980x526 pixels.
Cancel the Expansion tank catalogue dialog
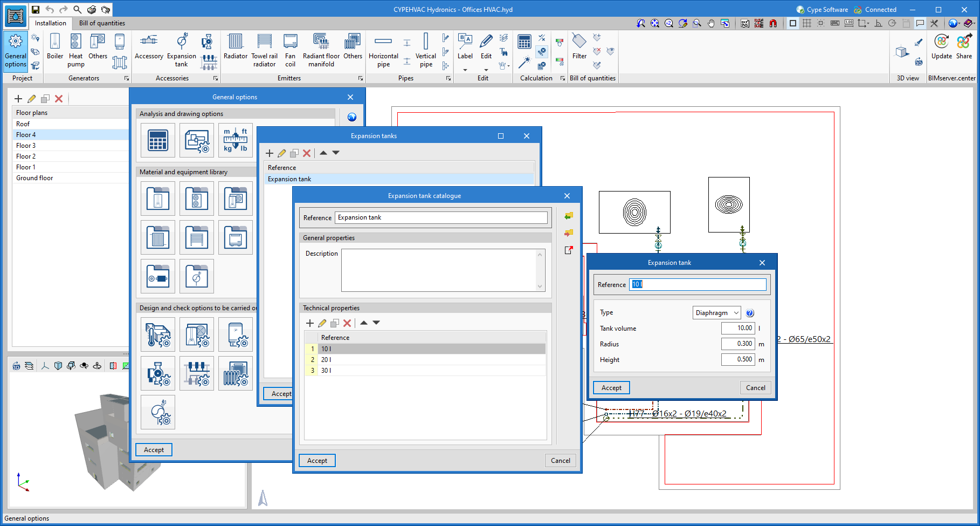click(560, 460)
